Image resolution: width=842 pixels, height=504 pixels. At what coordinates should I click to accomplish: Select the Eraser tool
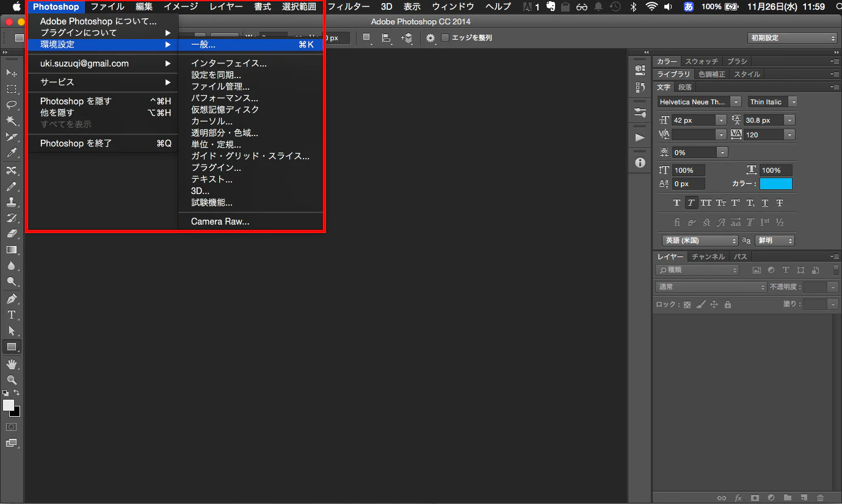point(11,234)
